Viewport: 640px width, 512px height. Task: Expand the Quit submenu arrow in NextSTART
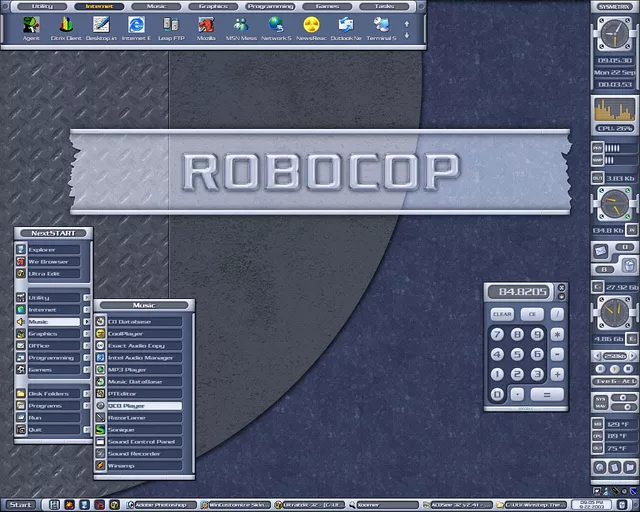pyautogui.click(x=87, y=430)
